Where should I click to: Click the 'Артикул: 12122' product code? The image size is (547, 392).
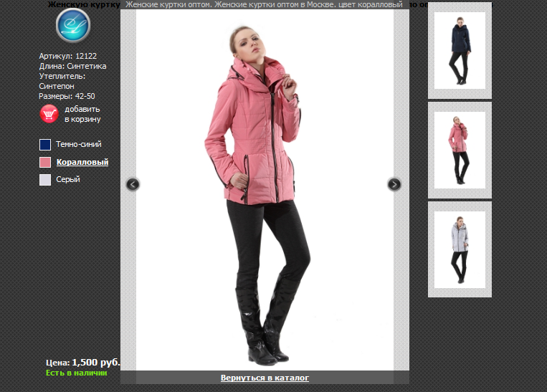(x=68, y=56)
